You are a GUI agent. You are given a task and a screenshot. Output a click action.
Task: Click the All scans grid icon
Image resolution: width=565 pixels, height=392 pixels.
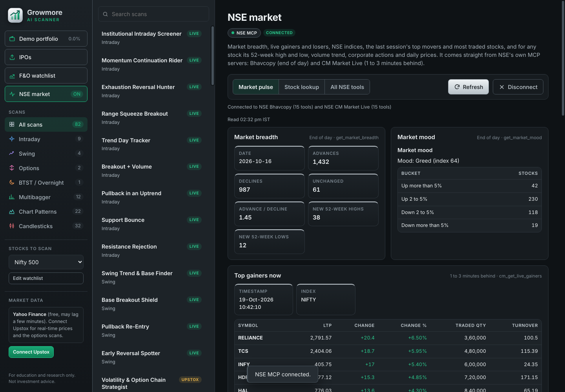point(12,125)
